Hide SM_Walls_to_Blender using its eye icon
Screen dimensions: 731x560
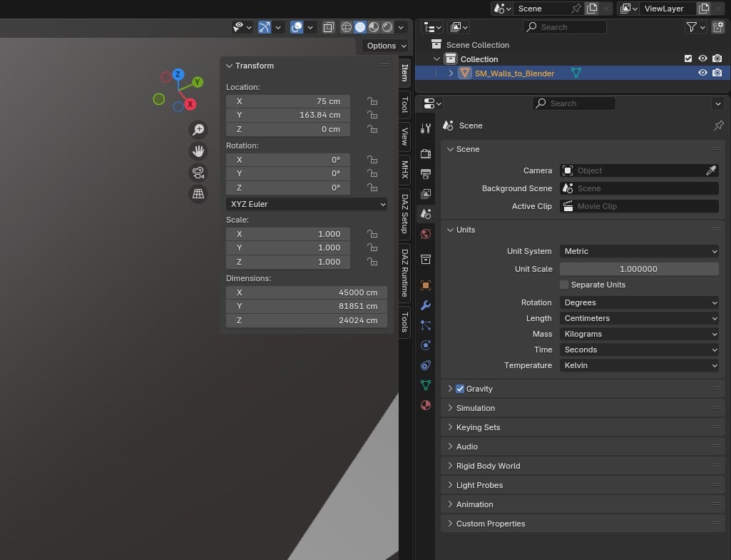pyautogui.click(x=702, y=73)
